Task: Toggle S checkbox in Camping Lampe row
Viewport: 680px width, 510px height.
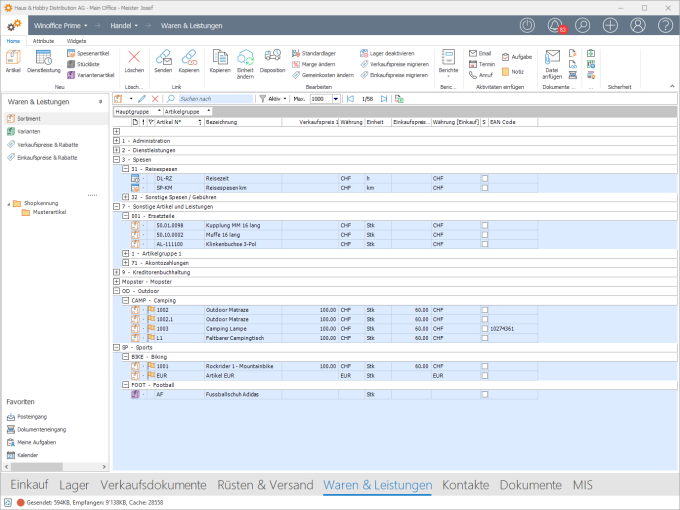Action: [x=485, y=327]
